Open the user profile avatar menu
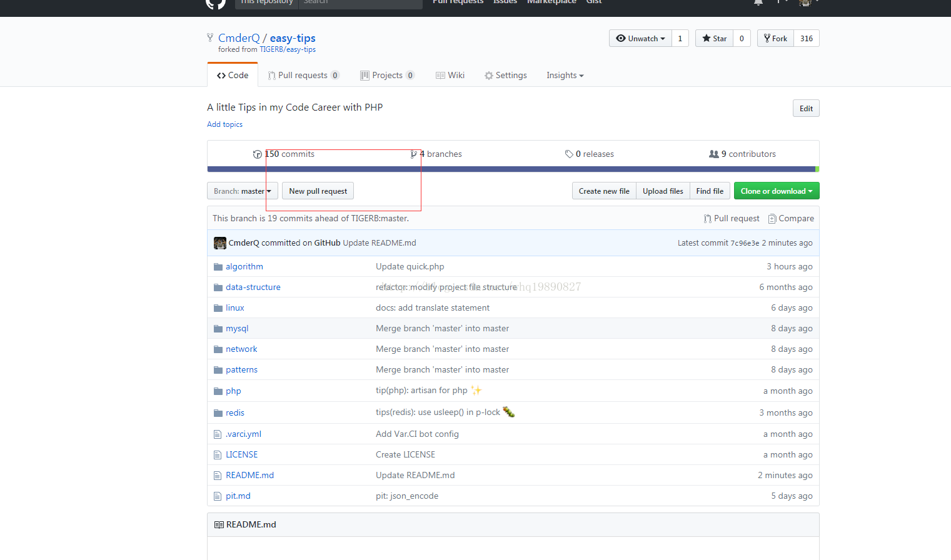 tap(808, 2)
